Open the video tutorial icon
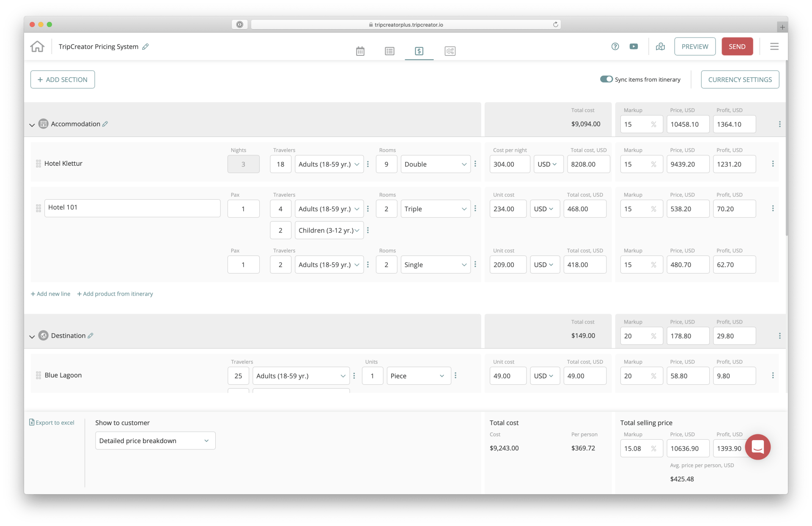 click(x=634, y=47)
